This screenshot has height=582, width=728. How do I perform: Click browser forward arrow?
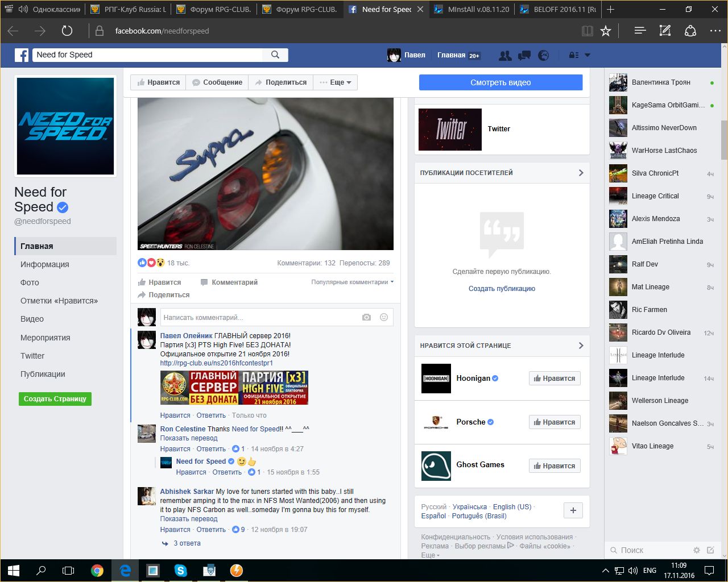40,31
